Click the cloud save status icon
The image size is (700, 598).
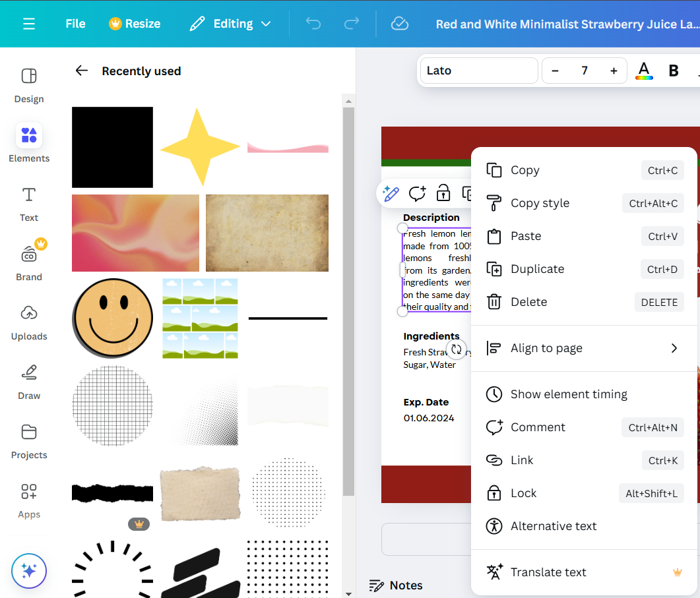coord(400,24)
